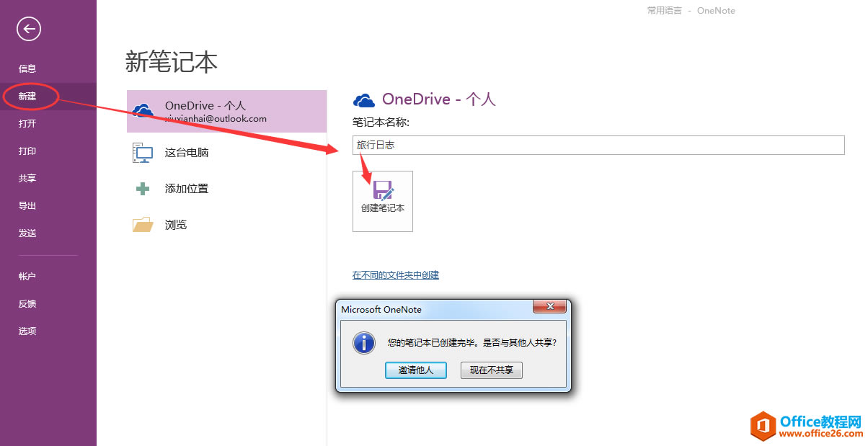Select the 新建 menu item

coord(27,95)
